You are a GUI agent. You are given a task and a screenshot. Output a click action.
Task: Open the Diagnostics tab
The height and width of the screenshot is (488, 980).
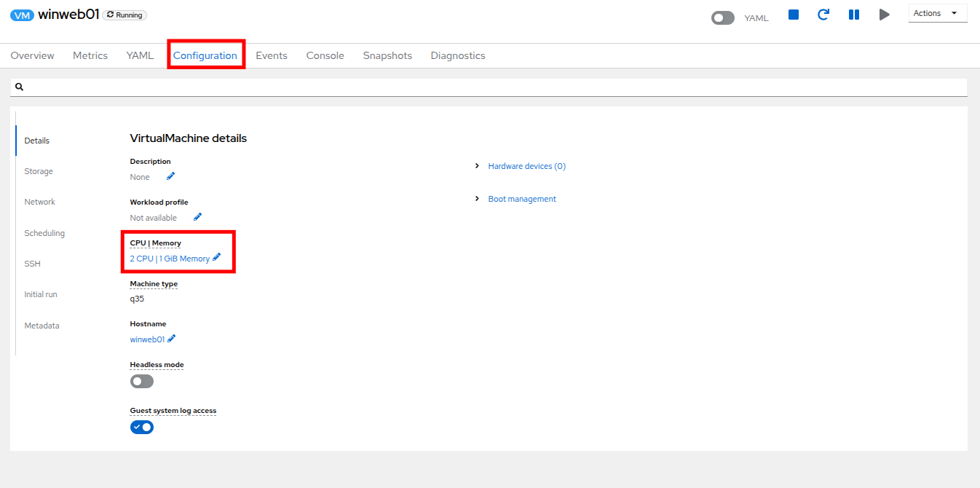coord(457,55)
